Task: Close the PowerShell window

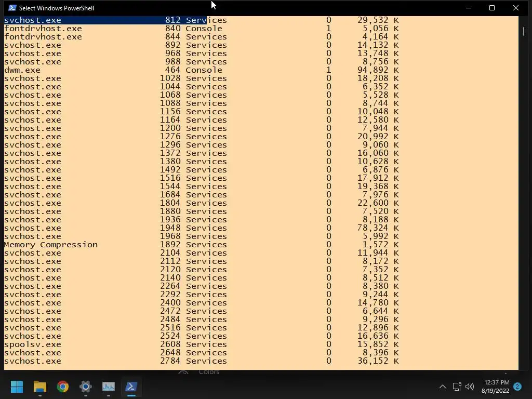Action: pos(516,8)
